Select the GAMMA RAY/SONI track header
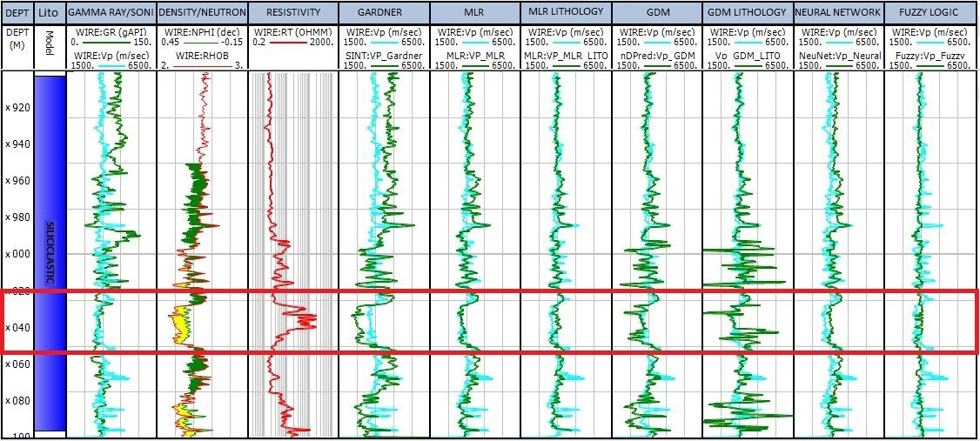 tap(110, 12)
